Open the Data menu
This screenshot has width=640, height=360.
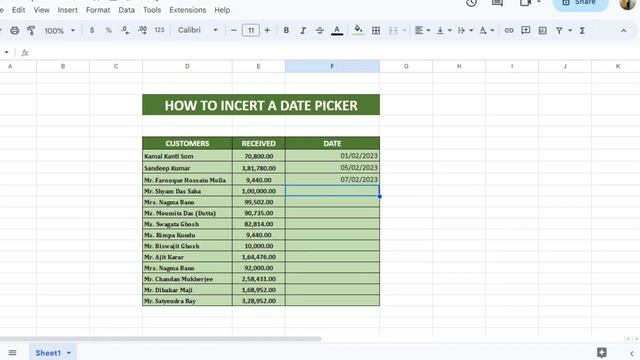coord(127,10)
